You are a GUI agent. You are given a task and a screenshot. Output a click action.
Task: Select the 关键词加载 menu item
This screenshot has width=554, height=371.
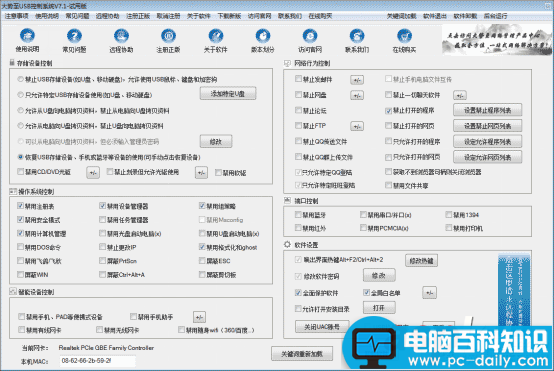(x=401, y=16)
